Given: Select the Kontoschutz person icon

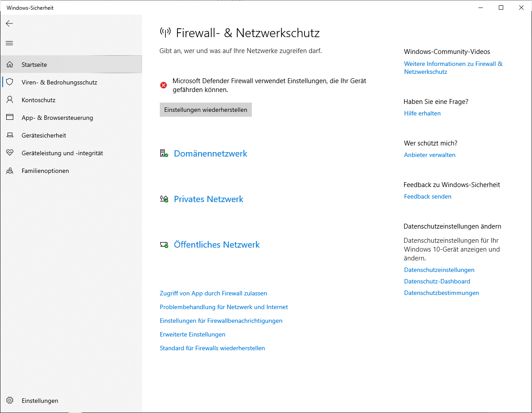Looking at the screenshot, I should [10, 100].
